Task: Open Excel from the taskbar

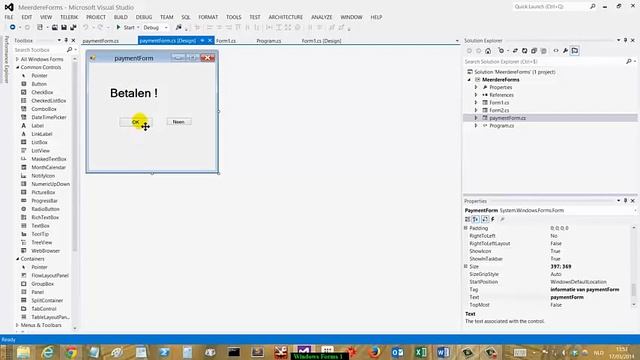Action: 420,352
